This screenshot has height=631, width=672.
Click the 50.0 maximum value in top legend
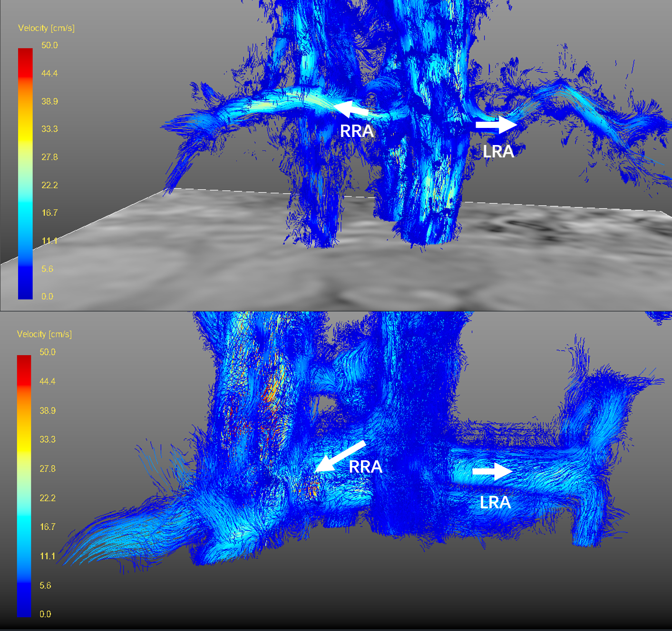[49, 46]
